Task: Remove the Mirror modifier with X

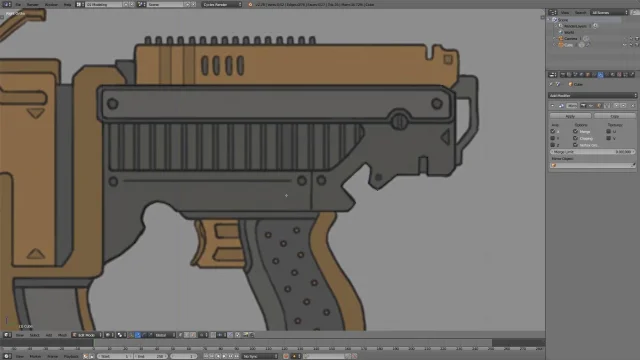Action: point(633,106)
